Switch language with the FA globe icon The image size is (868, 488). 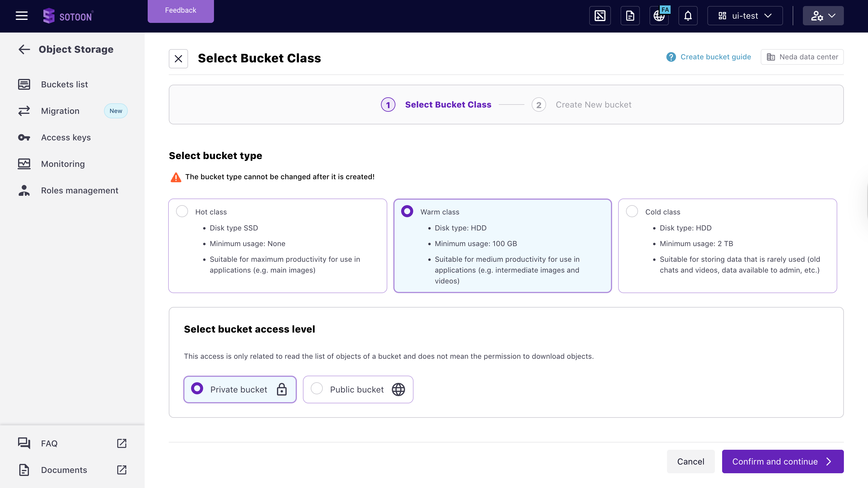click(x=659, y=16)
